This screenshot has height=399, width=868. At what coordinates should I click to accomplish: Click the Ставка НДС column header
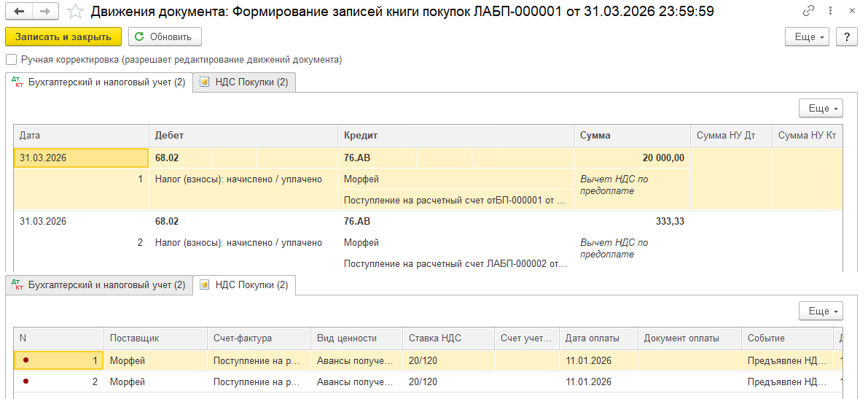448,338
